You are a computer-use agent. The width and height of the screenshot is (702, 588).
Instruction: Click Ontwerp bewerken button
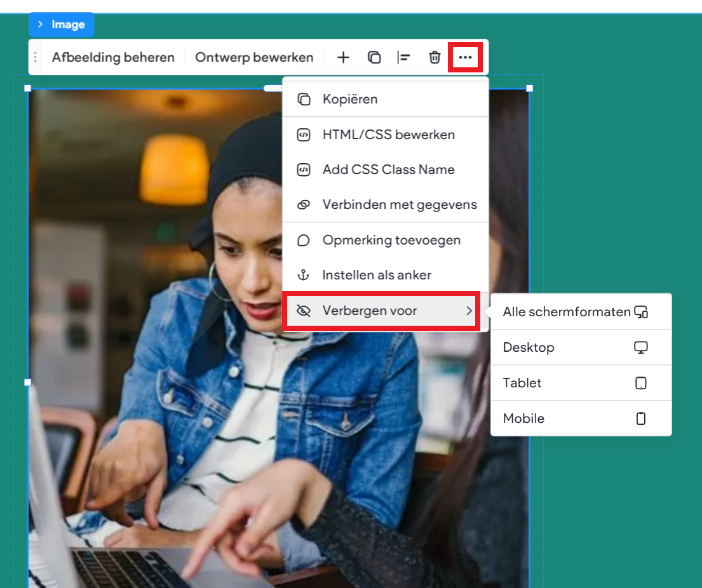tap(254, 57)
